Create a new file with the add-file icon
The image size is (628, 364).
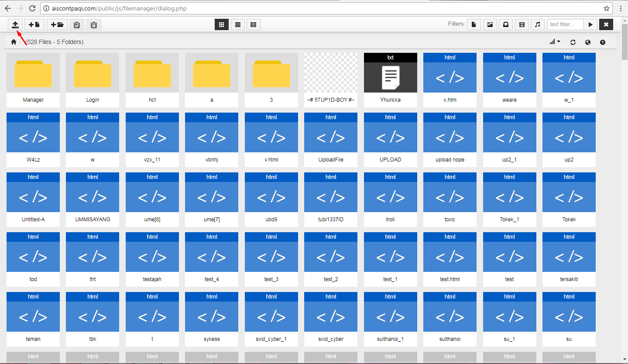34,24
